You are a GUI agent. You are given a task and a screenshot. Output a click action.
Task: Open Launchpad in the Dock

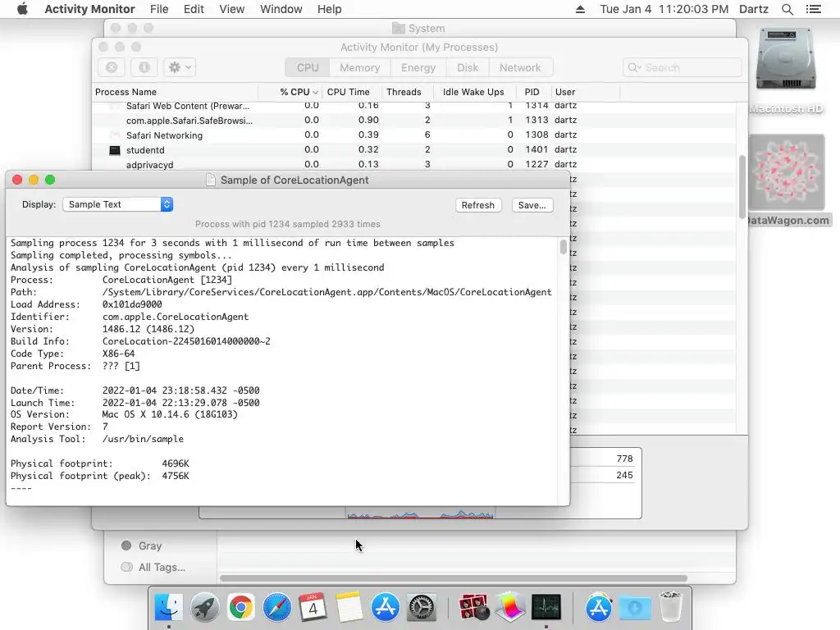(x=204, y=607)
